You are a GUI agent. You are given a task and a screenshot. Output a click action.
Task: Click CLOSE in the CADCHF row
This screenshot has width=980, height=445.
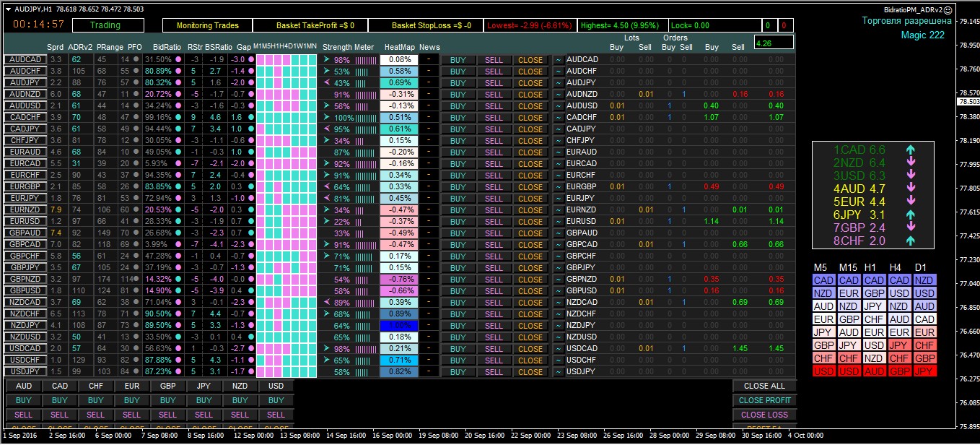(530, 118)
